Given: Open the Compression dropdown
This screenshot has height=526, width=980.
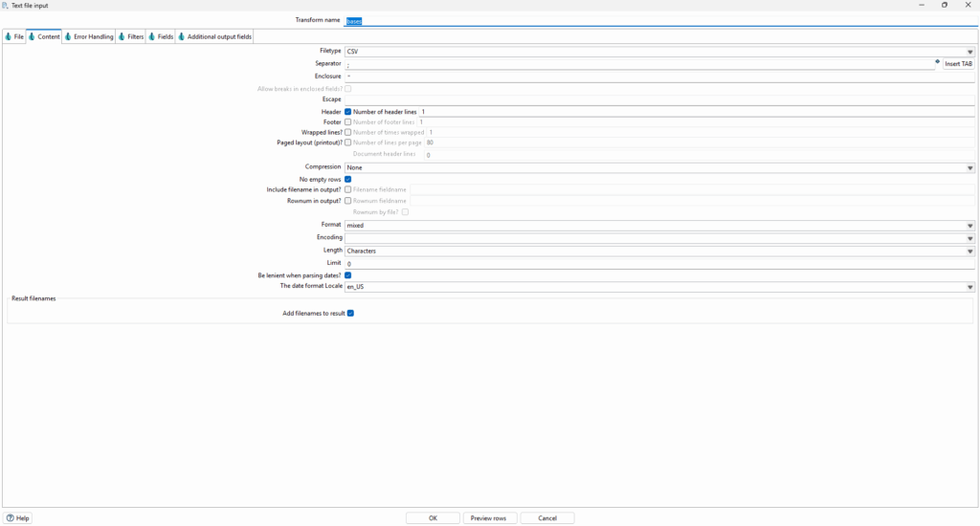Looking at the screenshot, I should click(659, 167).
